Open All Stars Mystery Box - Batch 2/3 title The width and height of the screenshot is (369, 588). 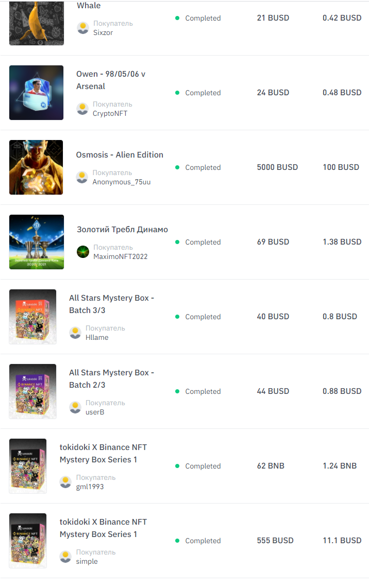tap(111, 379)
